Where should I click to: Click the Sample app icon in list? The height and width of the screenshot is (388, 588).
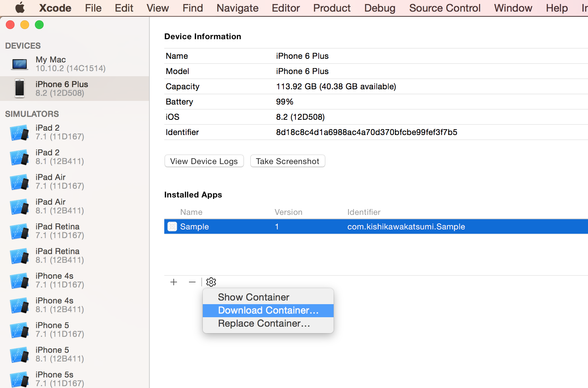(172, 226)
